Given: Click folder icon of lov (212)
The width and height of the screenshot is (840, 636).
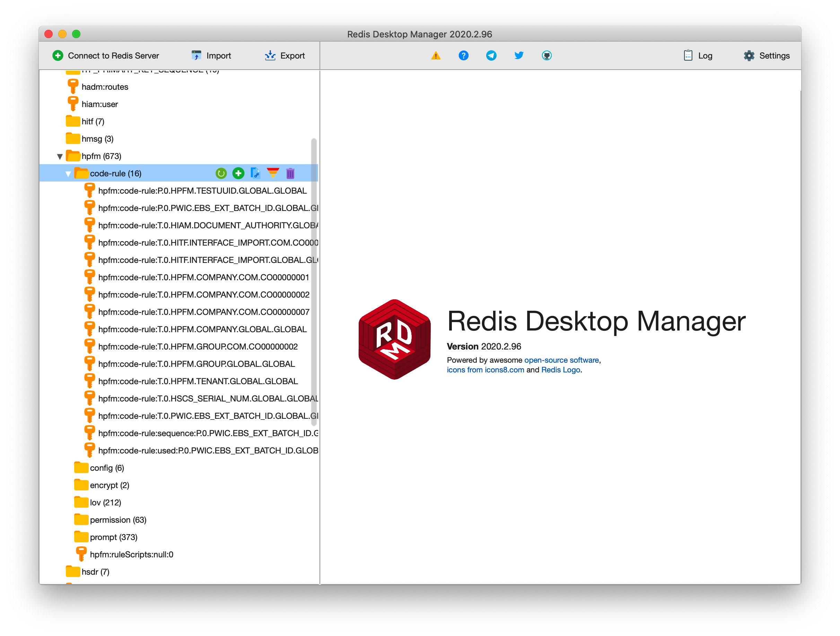Looking at the screenshot, I should coord(81,502).
